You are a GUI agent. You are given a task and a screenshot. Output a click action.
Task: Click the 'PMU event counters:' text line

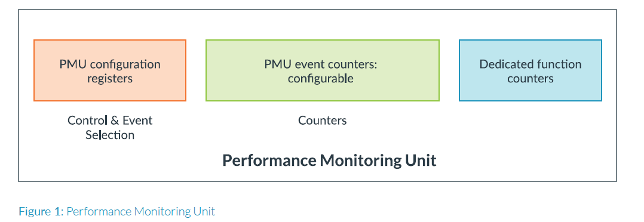321,64
